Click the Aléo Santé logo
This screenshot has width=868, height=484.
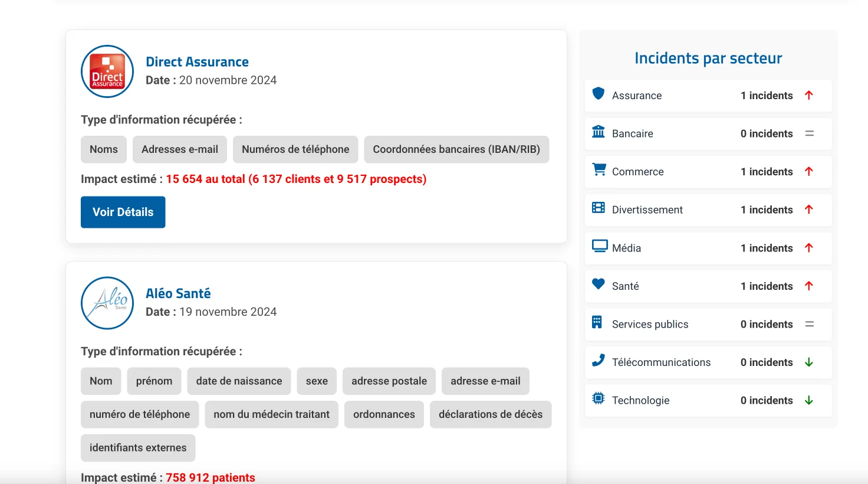pyautogui.click(x=107, y=303)
